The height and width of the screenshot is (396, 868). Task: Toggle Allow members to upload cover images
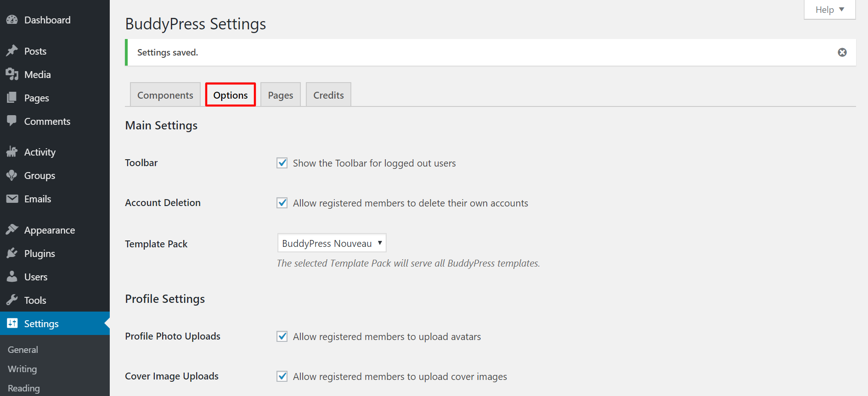click(x=282, y=376)
